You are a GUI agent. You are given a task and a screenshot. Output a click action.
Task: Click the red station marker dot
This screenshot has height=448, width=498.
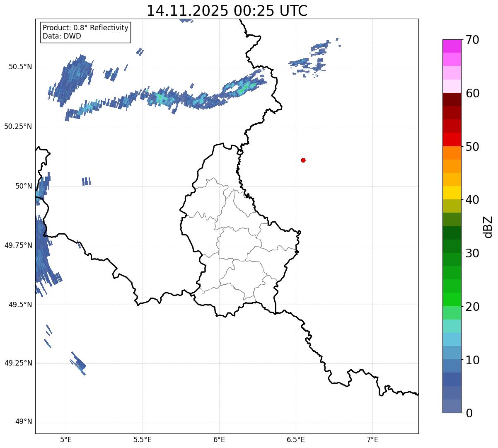point(303,160)
